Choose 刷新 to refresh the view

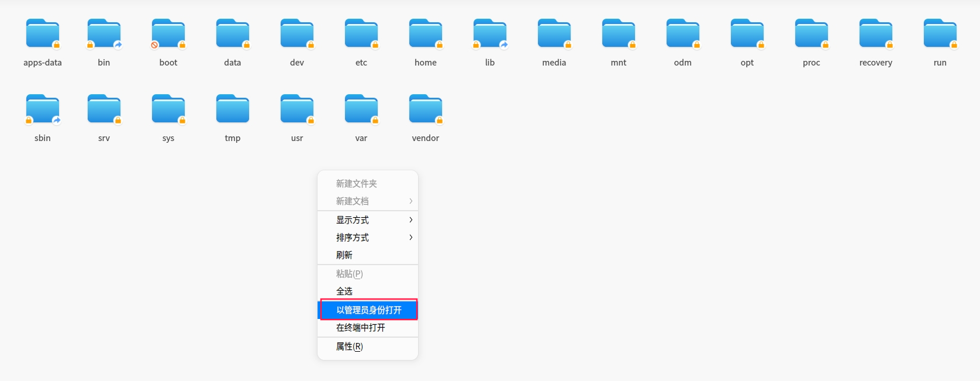(x=368, y=255)
